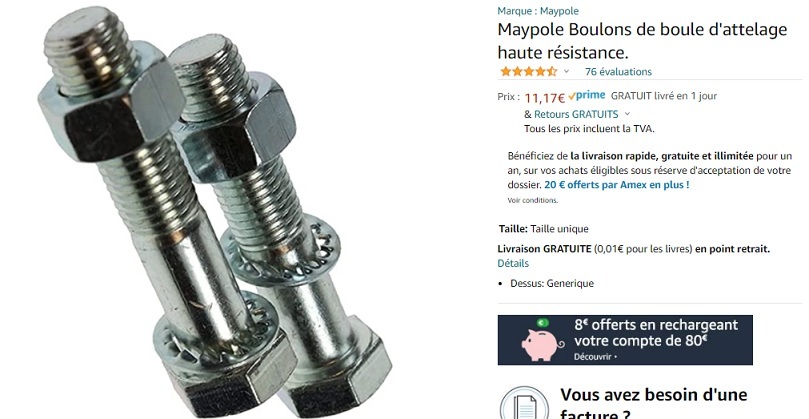Click the invoice document icon
Screen dimensions: 809x419
click(524, 405)
